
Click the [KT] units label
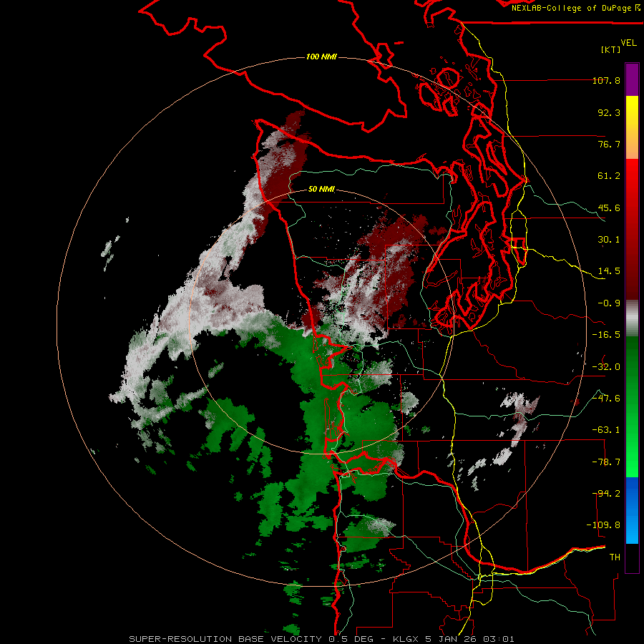(x=611, y=49)
